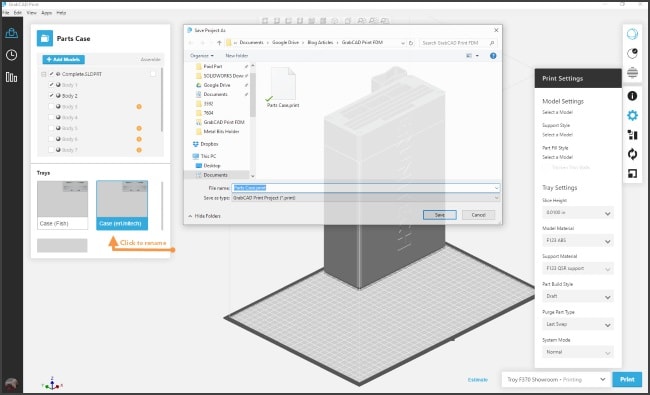This screenshot has width=650, height=395.
Task: Toggle the Assemble checkbox for Complete.SLDPRT
Action: [153, 74]
